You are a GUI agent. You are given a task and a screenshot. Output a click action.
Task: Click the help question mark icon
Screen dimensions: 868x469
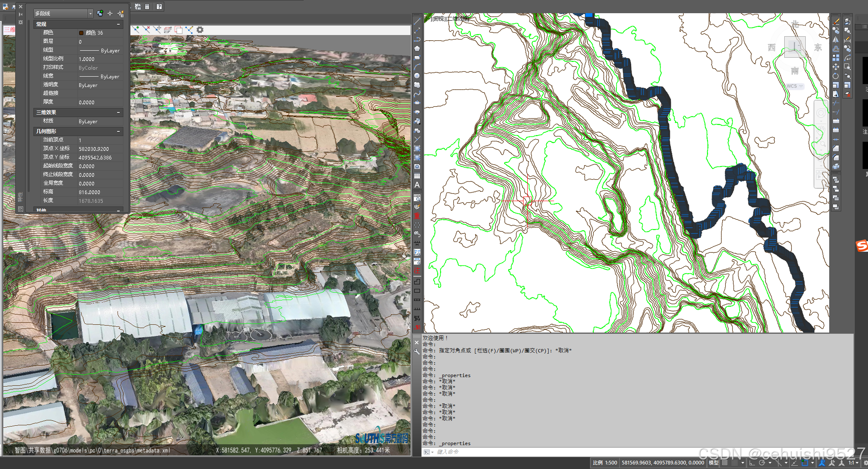point(159,7)
